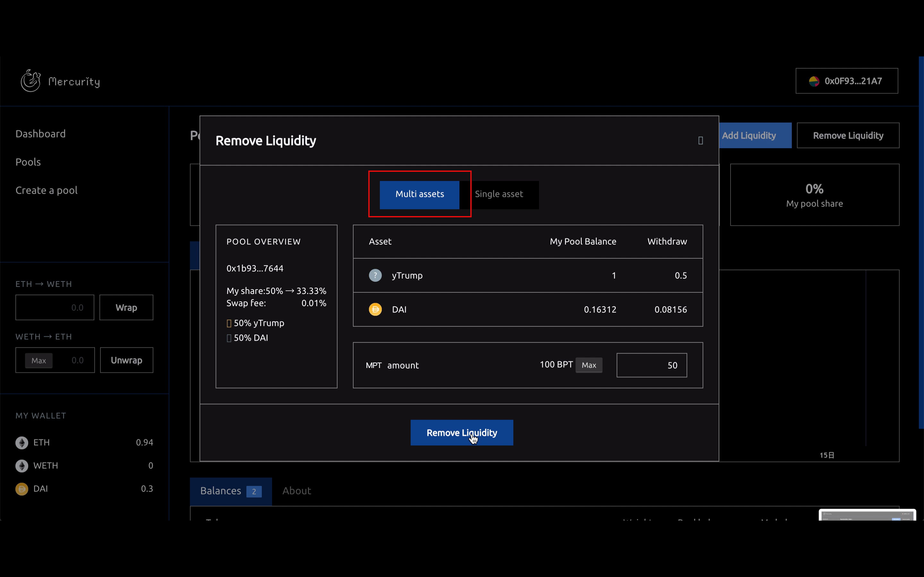Click the DAI token icon in asset table
This screenshot has height=577, width=924.
(x=375, y=309)
